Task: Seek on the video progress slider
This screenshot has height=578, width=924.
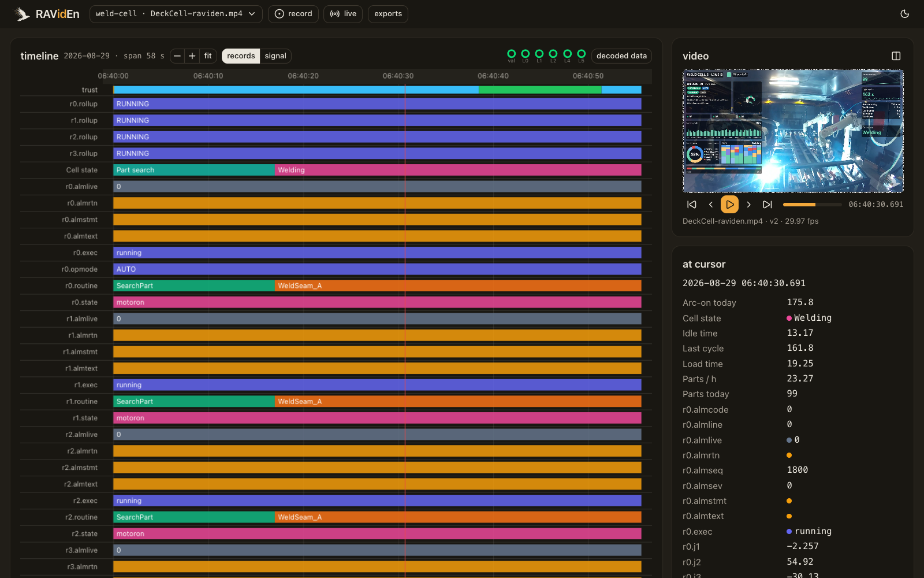Action: pyautogui.click(x=813, y=205)
